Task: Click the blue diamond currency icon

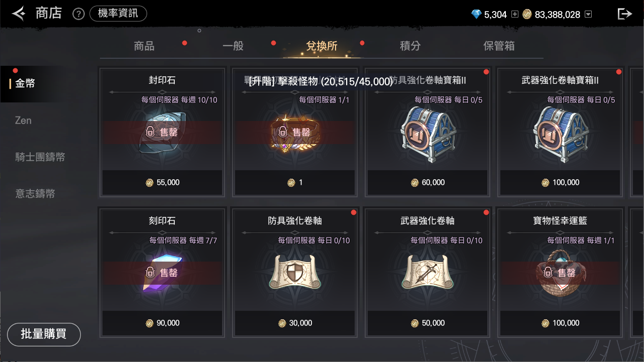Action: point(476,15)
